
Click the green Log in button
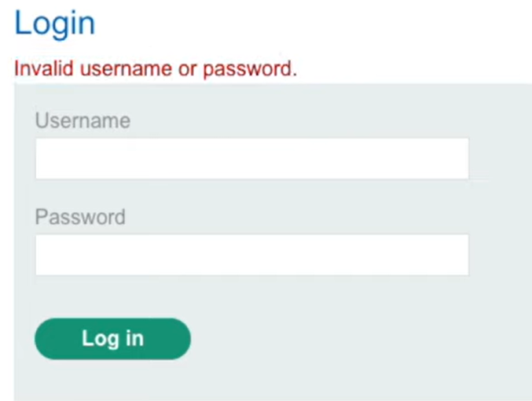click(x=112, y=339)
